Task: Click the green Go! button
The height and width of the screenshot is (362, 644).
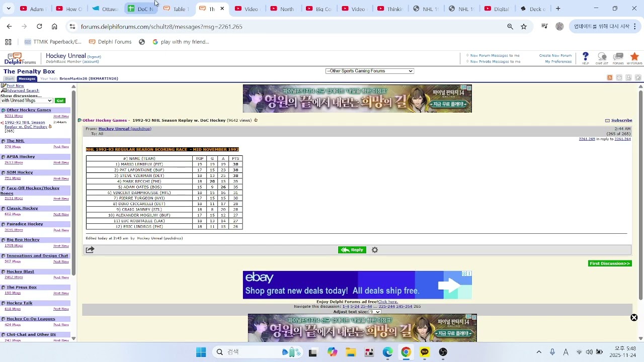Action: pos(60,101)
